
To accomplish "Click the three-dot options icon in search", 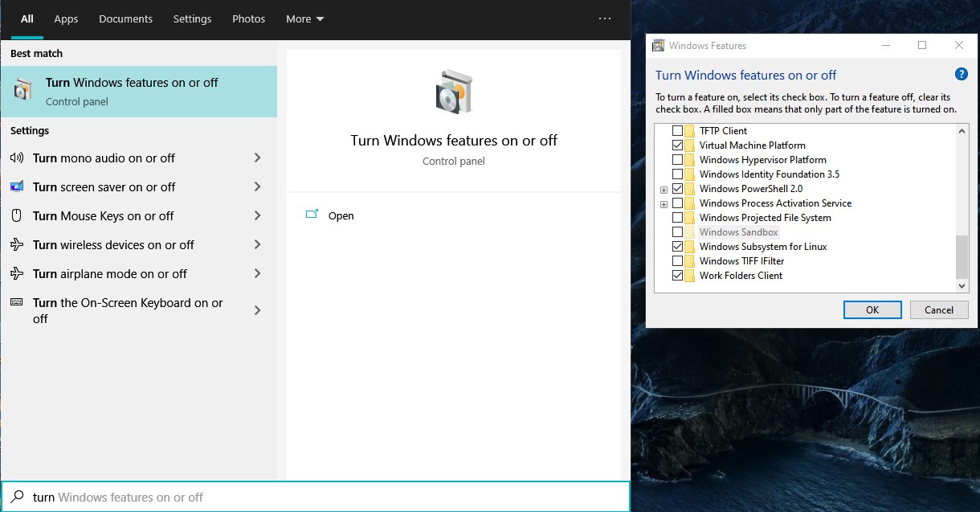I will point(605,18).
